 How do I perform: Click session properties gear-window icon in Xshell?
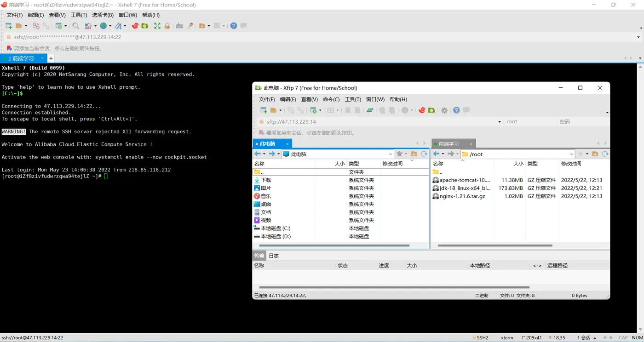click(58, 26)
